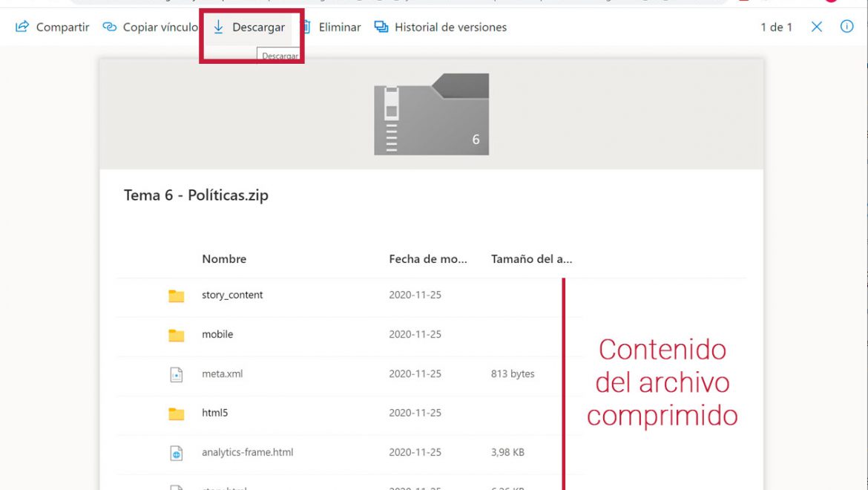Viewport: 868px width, 490px height.
Task: Select the html5 folder name
Action: [215, 413]
